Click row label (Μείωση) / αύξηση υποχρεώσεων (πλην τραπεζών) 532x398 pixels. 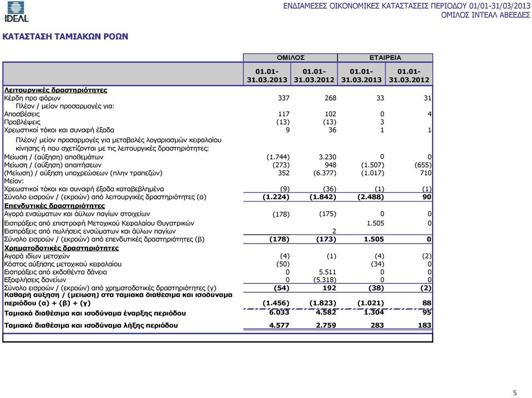click(83, 173)
